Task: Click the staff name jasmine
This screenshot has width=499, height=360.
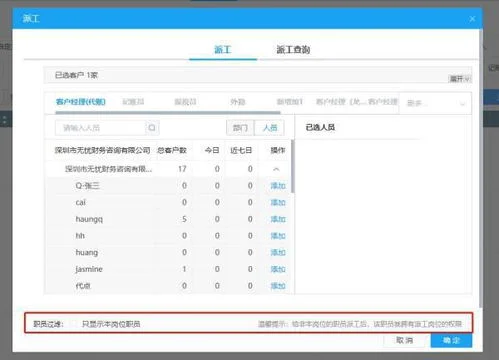Action: (x=89, y=269)
